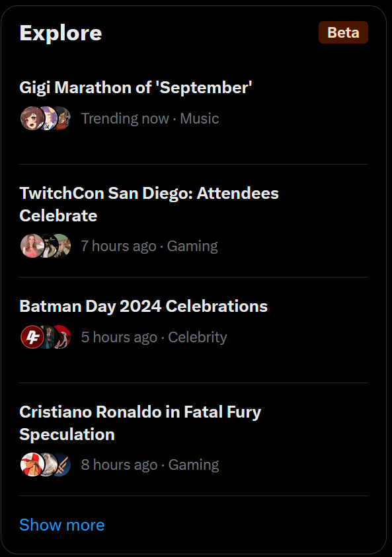Click '5 hours ago · Celebrity' label

(154, 337)
